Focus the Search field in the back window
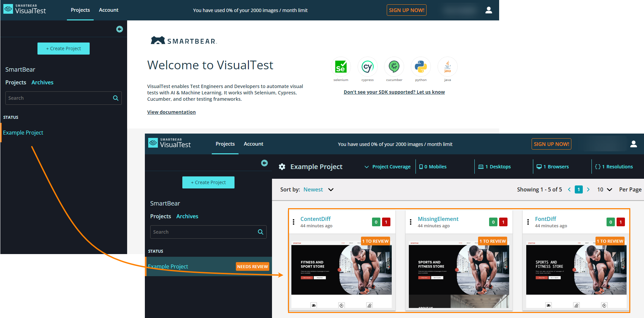Viewport: 644px width, 318px height. click(64, 98)
